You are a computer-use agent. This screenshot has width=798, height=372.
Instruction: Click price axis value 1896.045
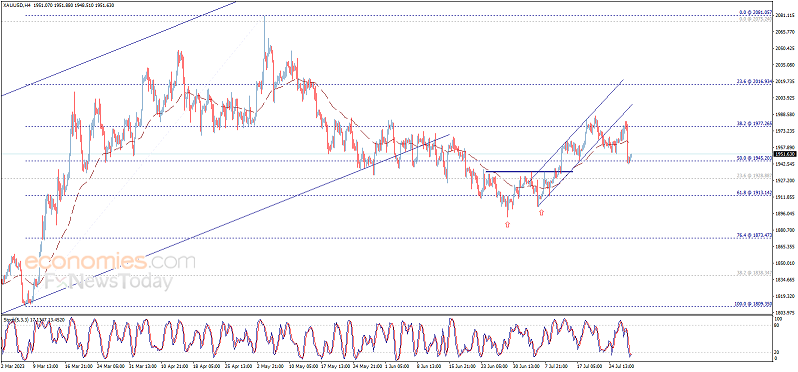784,214
